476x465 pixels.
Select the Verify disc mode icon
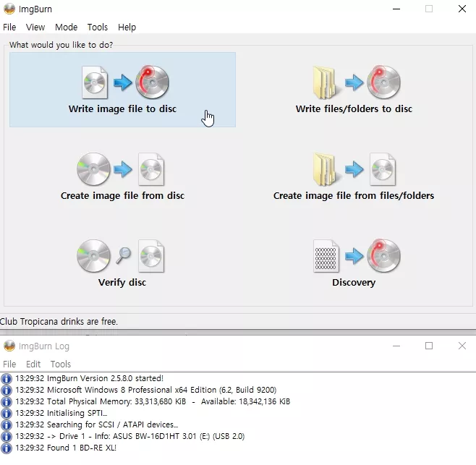[121, 256]
